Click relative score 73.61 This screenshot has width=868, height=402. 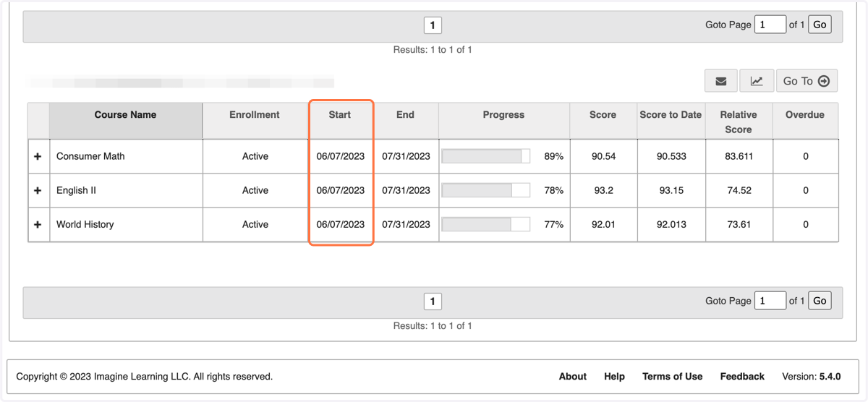pyautogui.click(x=739, y=224)
